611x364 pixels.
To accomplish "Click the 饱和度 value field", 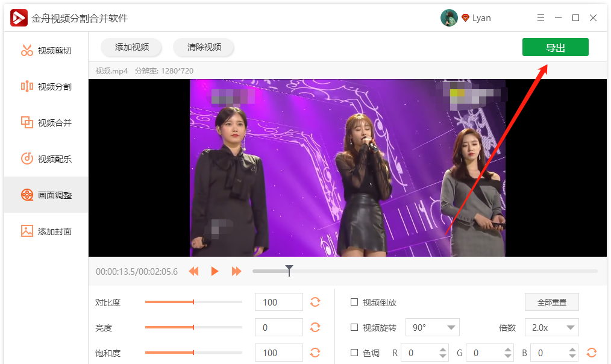I will tap(278, 353).
